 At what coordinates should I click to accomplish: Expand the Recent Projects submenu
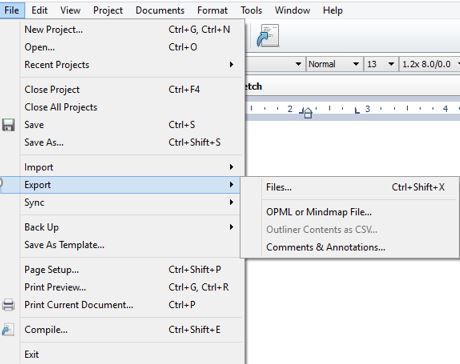point(130,65)
